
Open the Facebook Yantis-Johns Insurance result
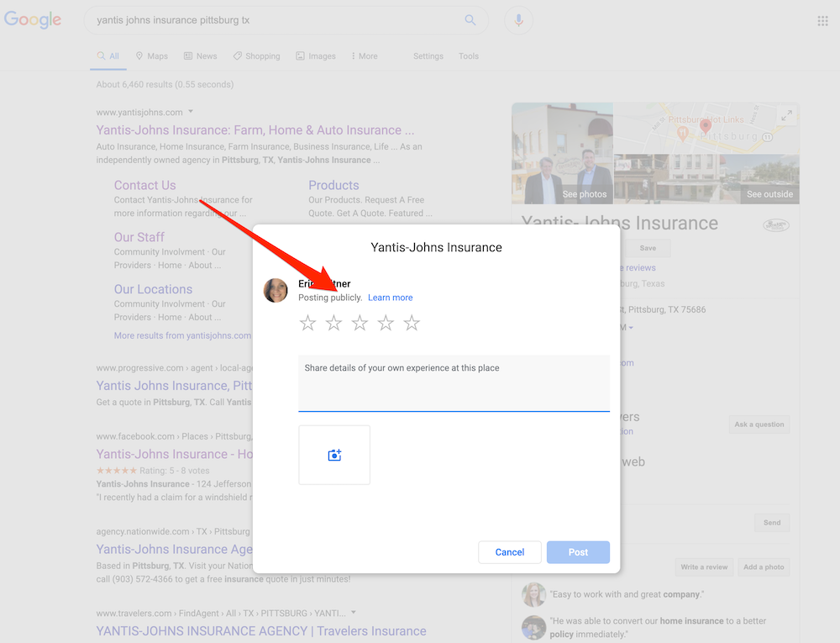tap(175, 455)
